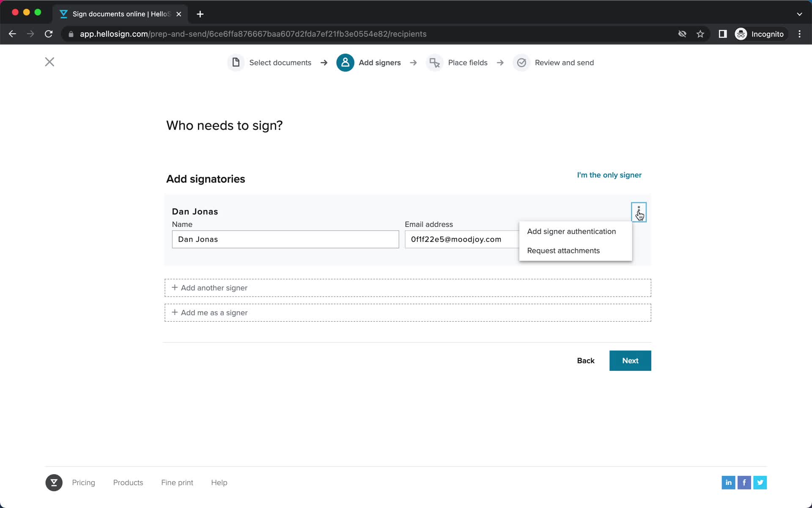The width and height of the screenshot is (812, 508).
Task: Click 'I'm the only signer' link
Action: click(x=610, y=175)
